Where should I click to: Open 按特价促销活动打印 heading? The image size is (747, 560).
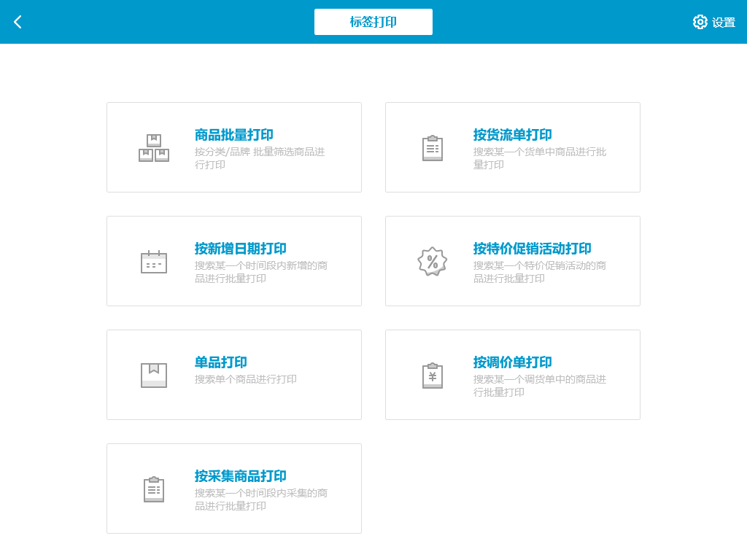pos(532,249)
